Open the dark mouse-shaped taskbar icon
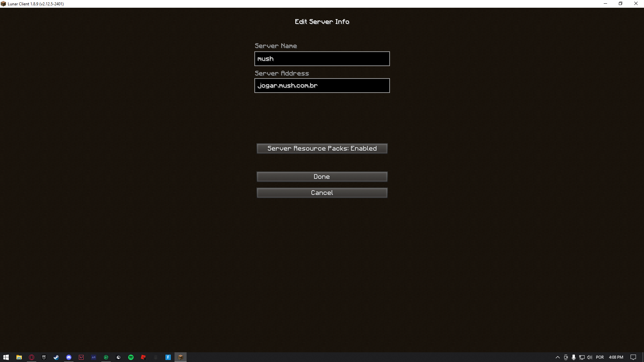 [x=156, y=357]
